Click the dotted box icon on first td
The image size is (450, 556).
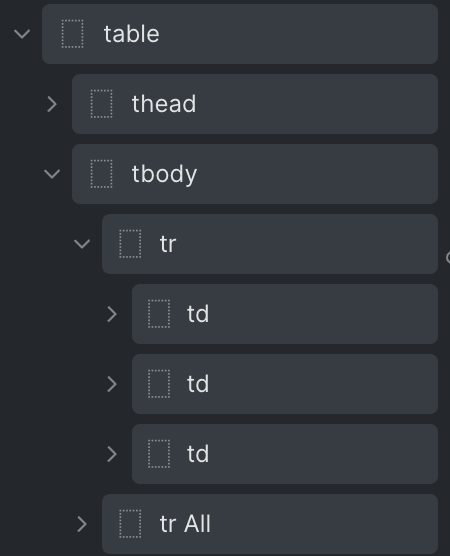(159, 314)
